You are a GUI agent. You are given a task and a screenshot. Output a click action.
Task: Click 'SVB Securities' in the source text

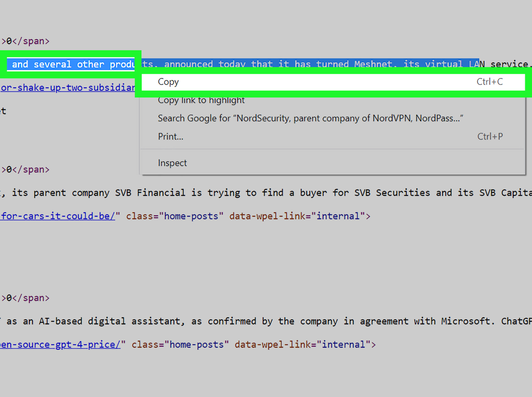(x=392, y=193)
